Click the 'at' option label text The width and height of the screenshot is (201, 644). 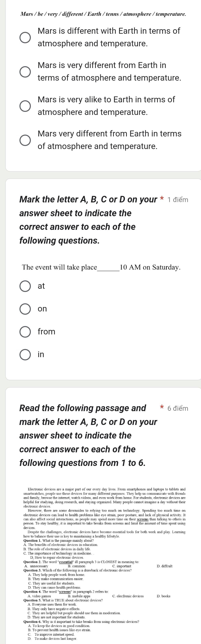(x=41, y=286)
